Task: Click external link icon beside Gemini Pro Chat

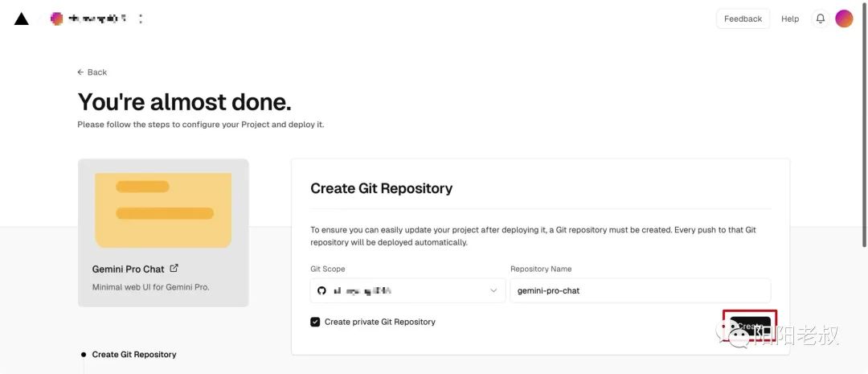Action: [x=174, y=269]
